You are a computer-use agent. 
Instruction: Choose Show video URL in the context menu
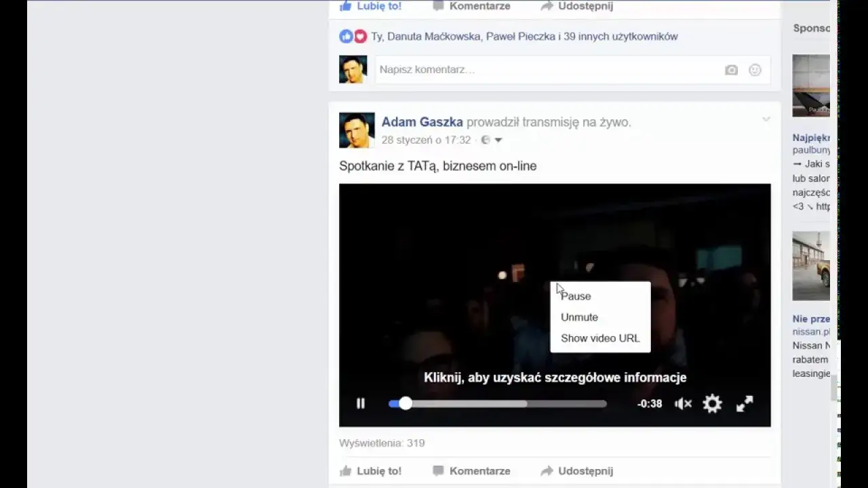600,338
